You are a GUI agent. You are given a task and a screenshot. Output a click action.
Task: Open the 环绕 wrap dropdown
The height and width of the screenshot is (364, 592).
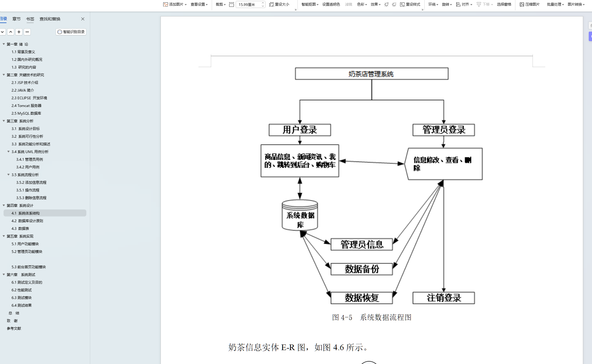pos(433,4)
